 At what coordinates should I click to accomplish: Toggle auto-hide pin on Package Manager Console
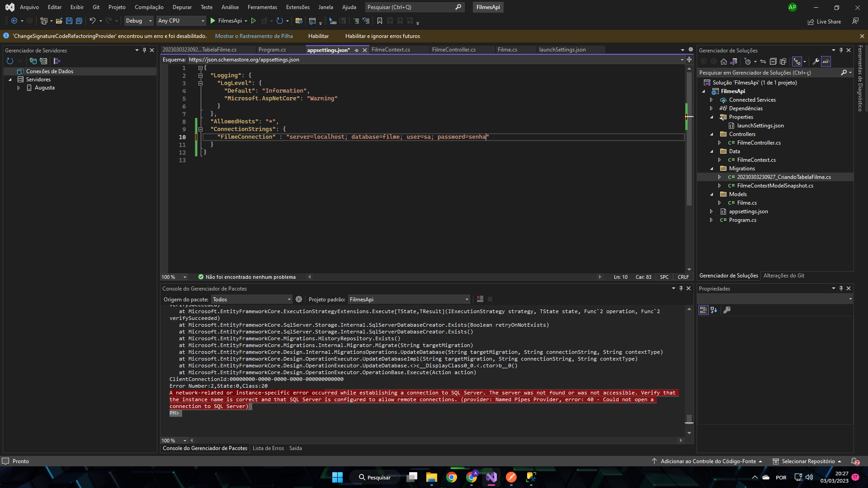coord(681,288)
